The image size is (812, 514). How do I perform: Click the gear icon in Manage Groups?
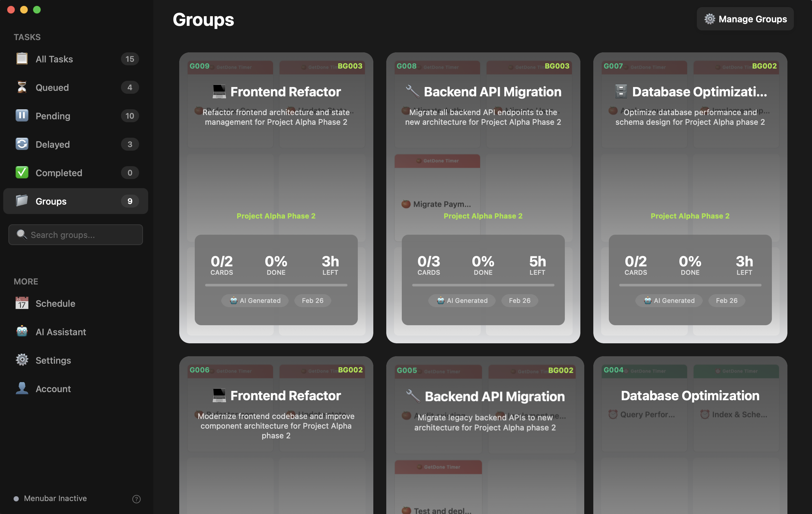(709, 19)
